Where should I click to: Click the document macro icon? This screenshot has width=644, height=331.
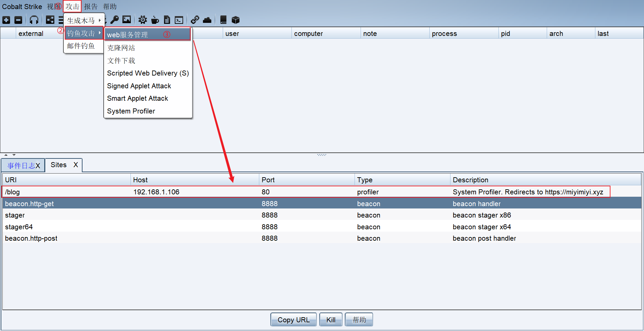(x=167, y=20)
